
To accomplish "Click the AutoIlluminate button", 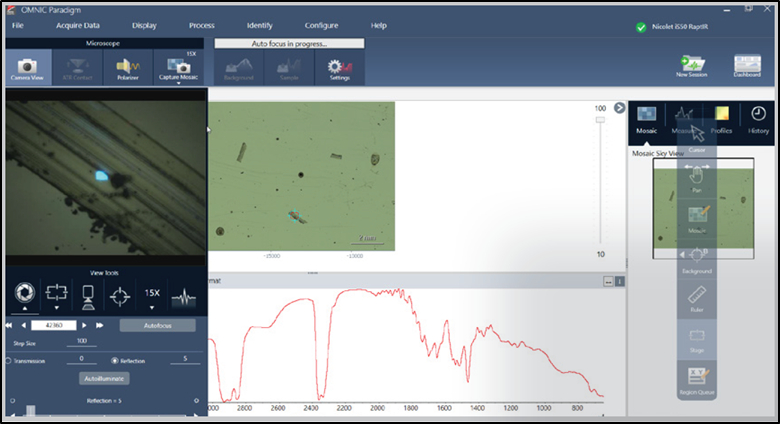I will [x=104, y=379].
